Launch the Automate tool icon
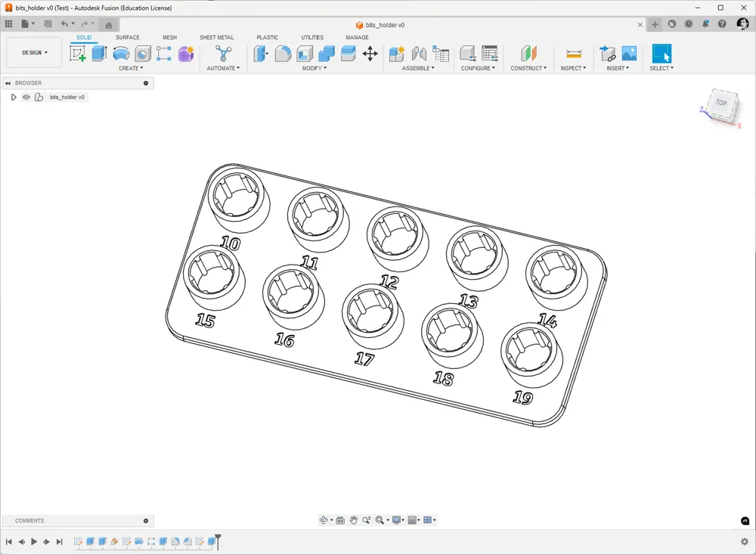 pos(223,54)
